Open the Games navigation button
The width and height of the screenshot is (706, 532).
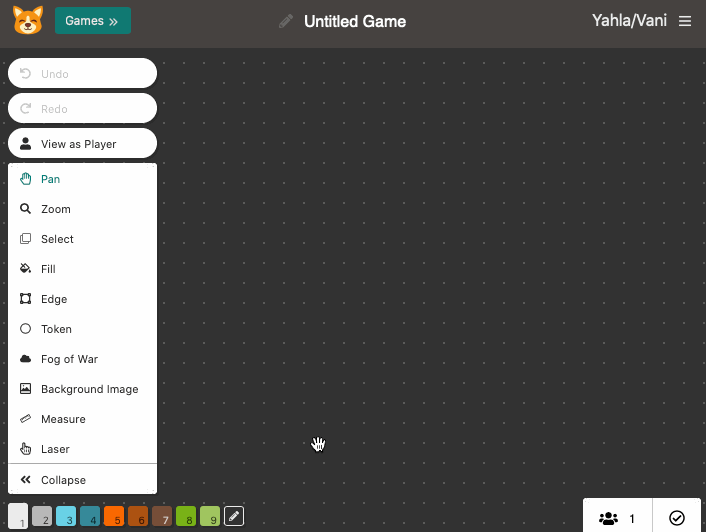coord(93,21)
